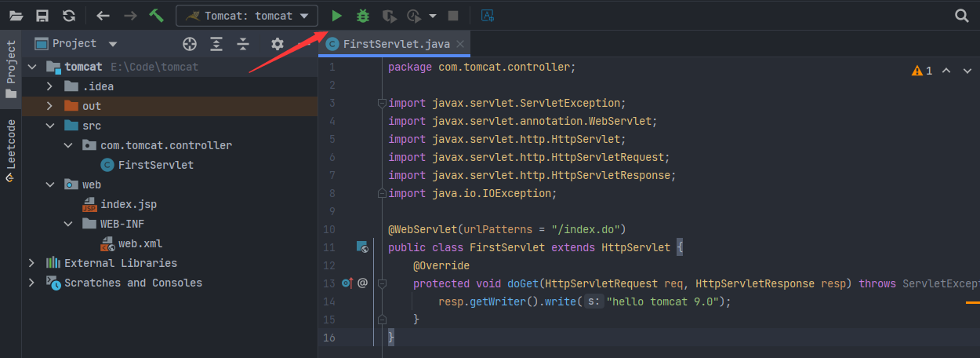Image resolution: width=980 pixels, height=358 pixels.
Task: Run Tomcat with the green play button
Action: 336,15
